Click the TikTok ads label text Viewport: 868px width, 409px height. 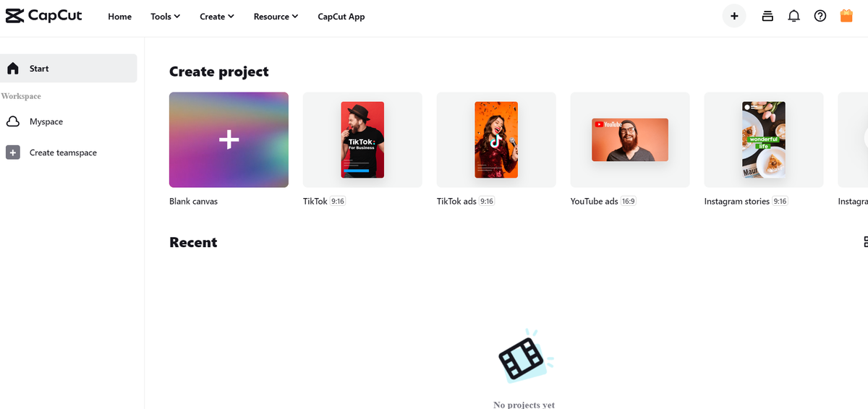(x=456, y=202)
